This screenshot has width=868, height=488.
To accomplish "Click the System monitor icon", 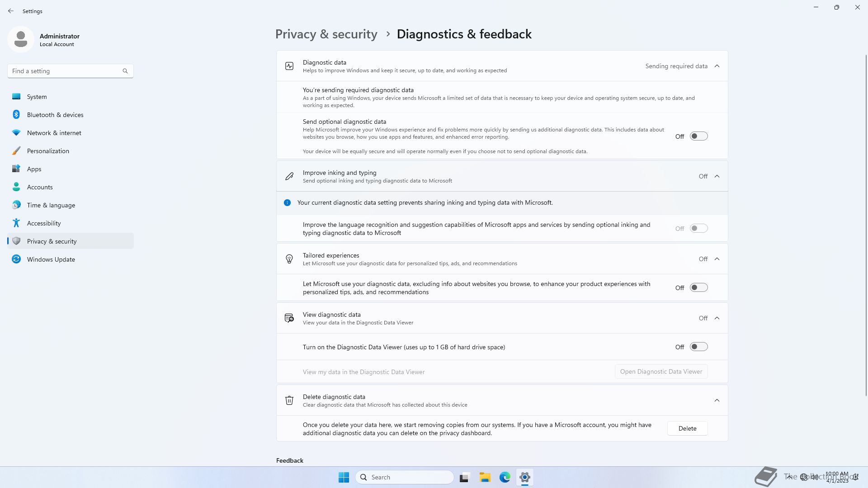I will click(16, 97).
